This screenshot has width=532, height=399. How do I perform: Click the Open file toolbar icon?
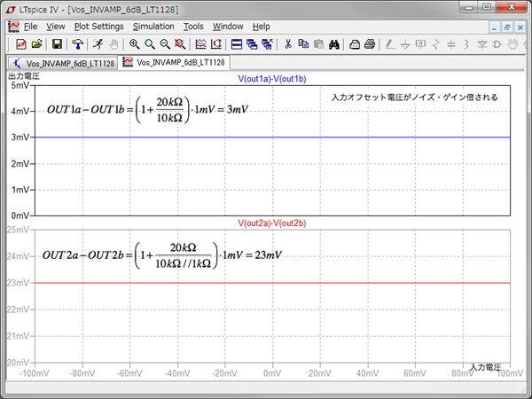coord(36,43)
